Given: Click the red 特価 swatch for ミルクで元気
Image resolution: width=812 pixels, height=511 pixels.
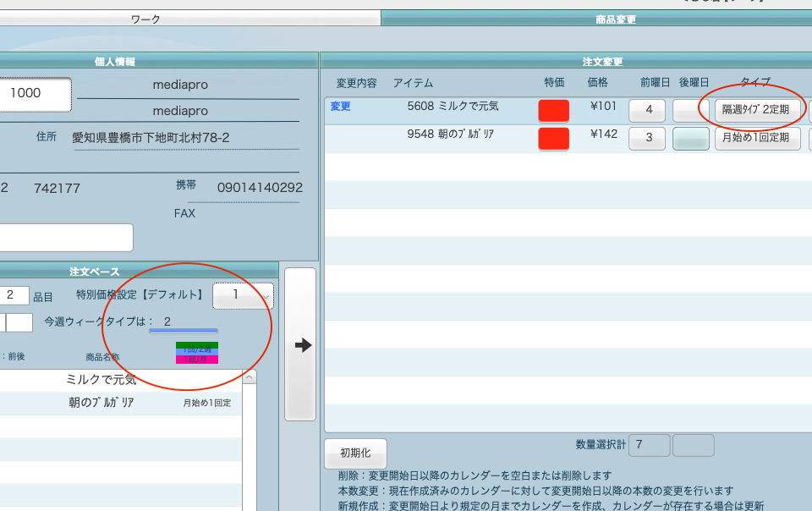Looking at the screenshot, I should [553, 110].
